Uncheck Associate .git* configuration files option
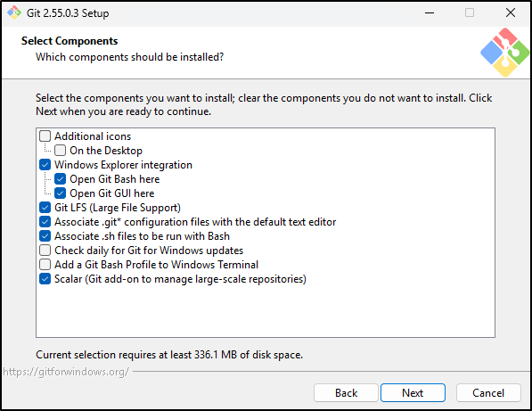 coord(45,222)
